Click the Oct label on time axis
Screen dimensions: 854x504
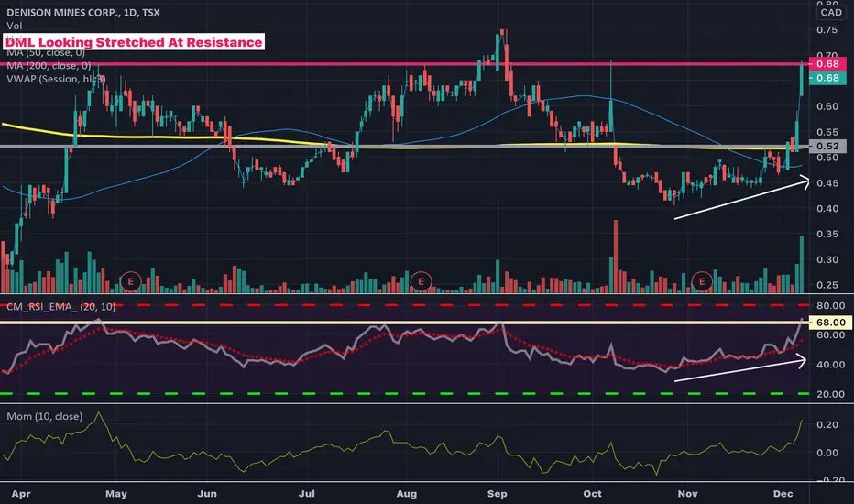tap(593, 494)
